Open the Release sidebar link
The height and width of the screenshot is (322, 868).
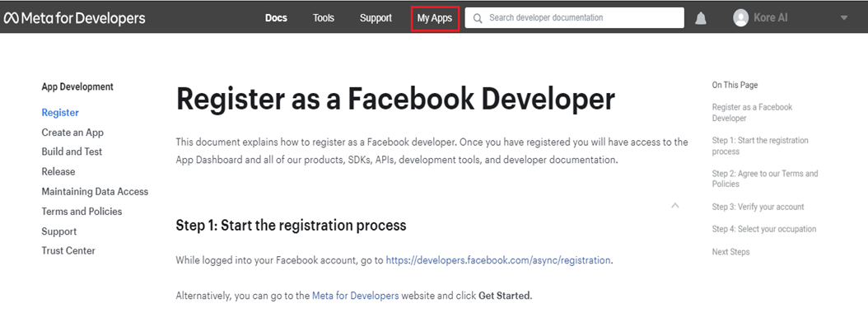tap(58, 171)
